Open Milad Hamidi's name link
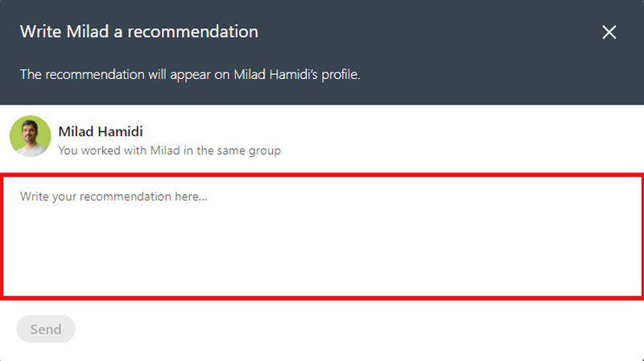This screenshot has width=644, height=361. point(101,131)
